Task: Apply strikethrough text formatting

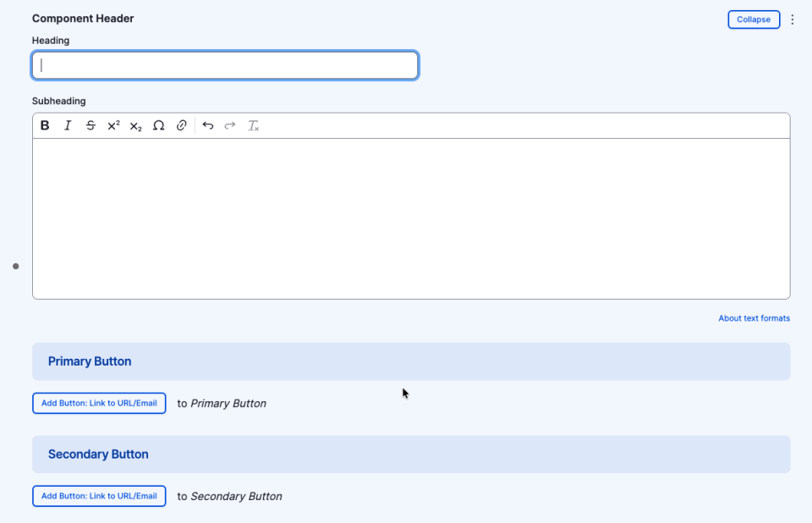Action: click(91, 125)
